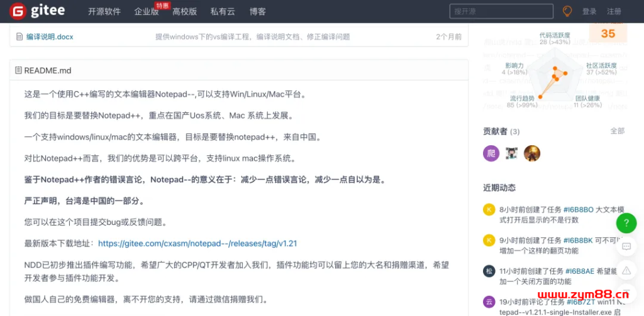Click yellow K avatar for the 9小时前 activity
Image resolution: width=644 pixels, height=316 pixels.
click(489, 240)
